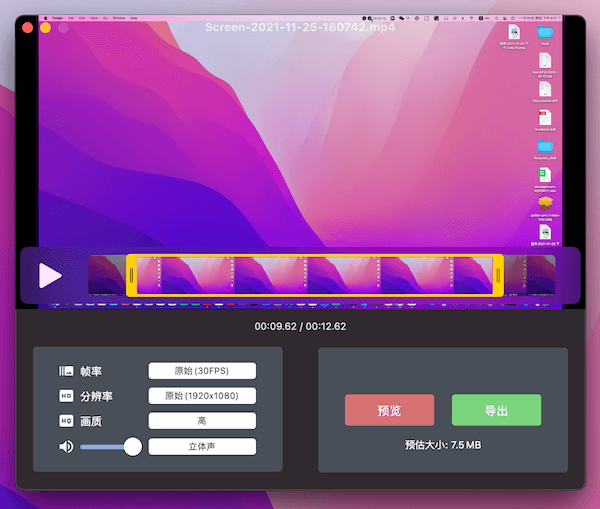Expand the quality dropdown showing 高
Image resolution: width=600 pixels, height=509 pixels.
pos(202,421)
